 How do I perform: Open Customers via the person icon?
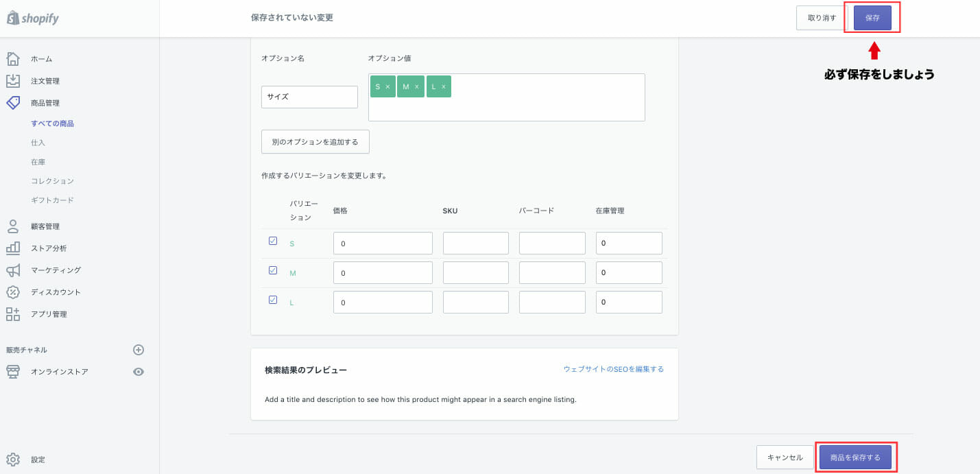tap(13, 226)
